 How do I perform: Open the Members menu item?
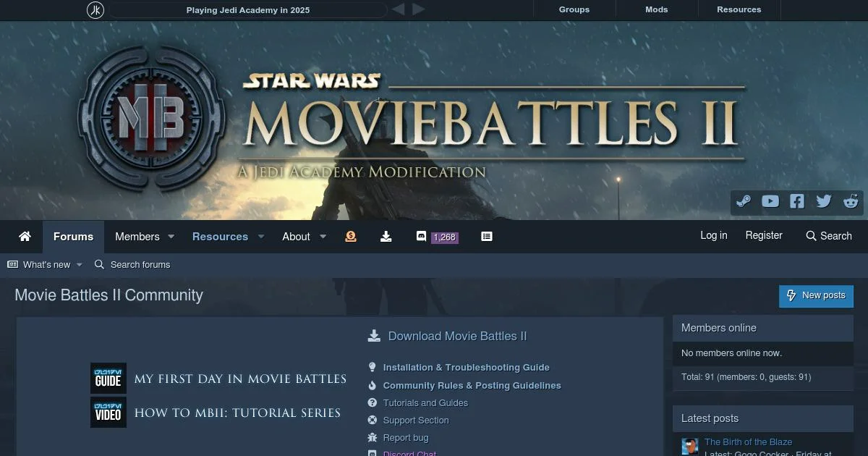[137, 237]
